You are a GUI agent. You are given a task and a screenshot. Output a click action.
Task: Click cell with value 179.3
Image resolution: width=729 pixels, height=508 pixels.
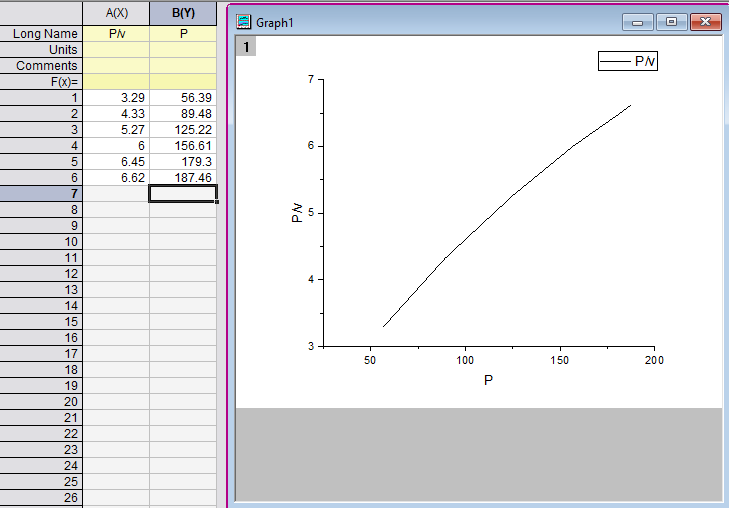pyautogui.click(x=183, y=162)
